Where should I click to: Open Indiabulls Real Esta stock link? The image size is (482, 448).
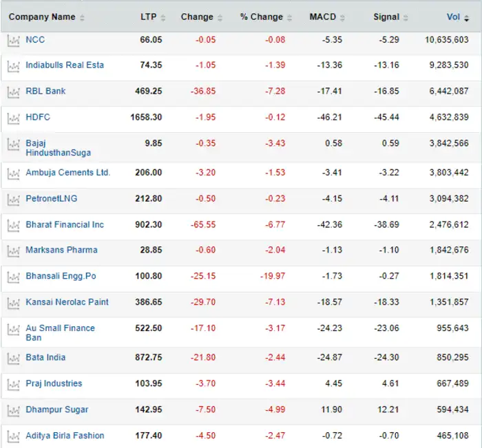click(x=65, y=65)
